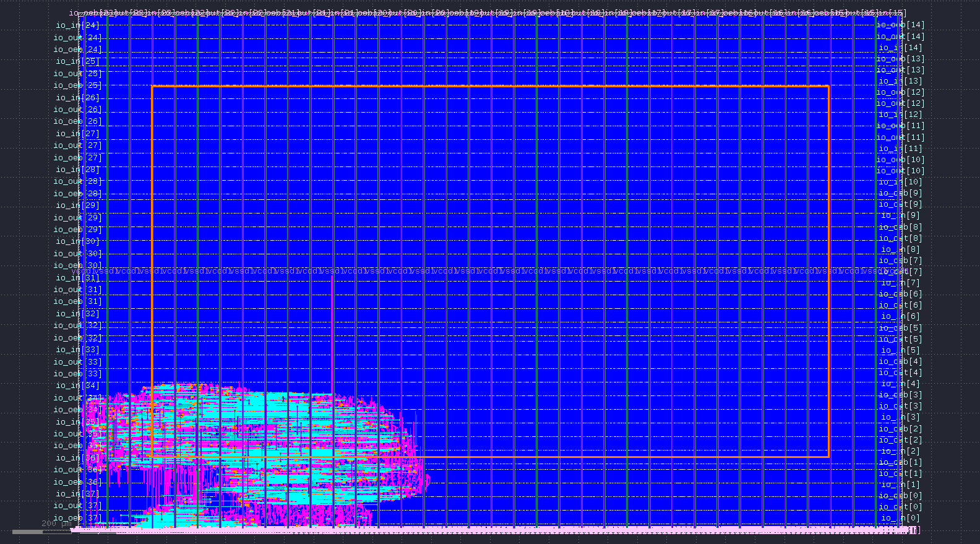Select the io_in[3] pin label

point(901,417)
